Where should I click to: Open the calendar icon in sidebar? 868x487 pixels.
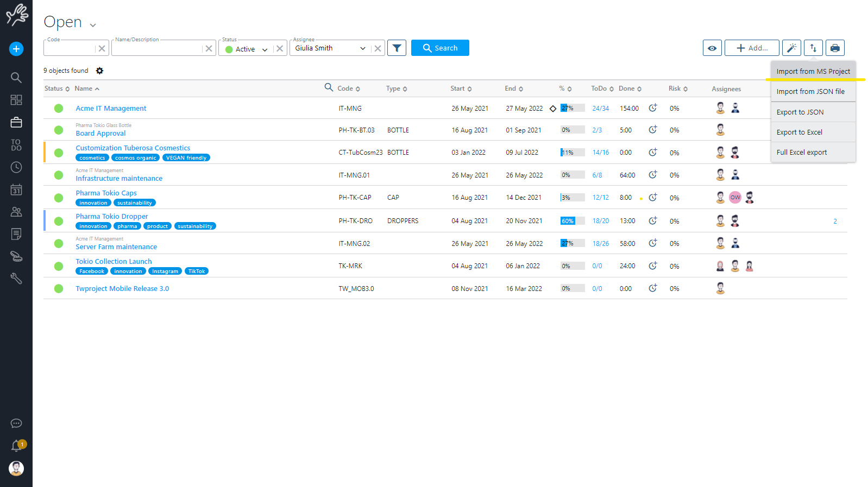(x=16, y=189)
